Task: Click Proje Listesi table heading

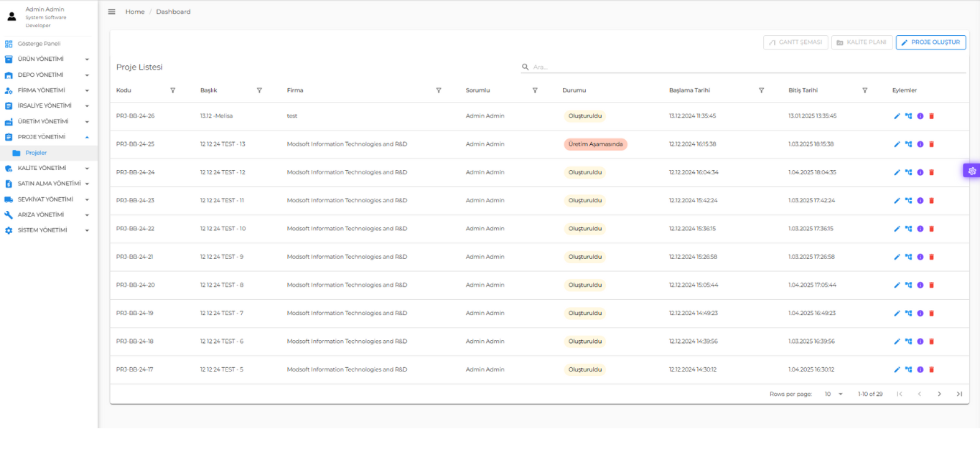Action: tap(139, 67)
